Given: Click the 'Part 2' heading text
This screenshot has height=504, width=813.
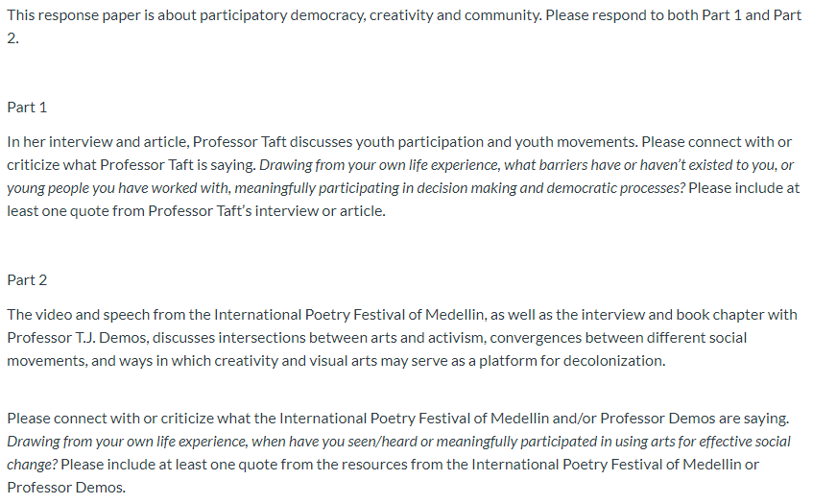Looking at the screenshot, I should 27,280.
